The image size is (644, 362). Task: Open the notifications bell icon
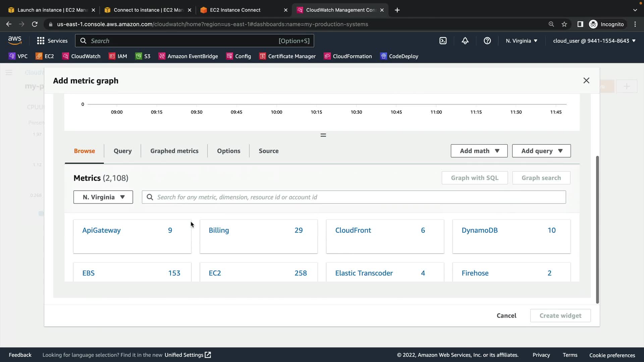pos(465,41)
